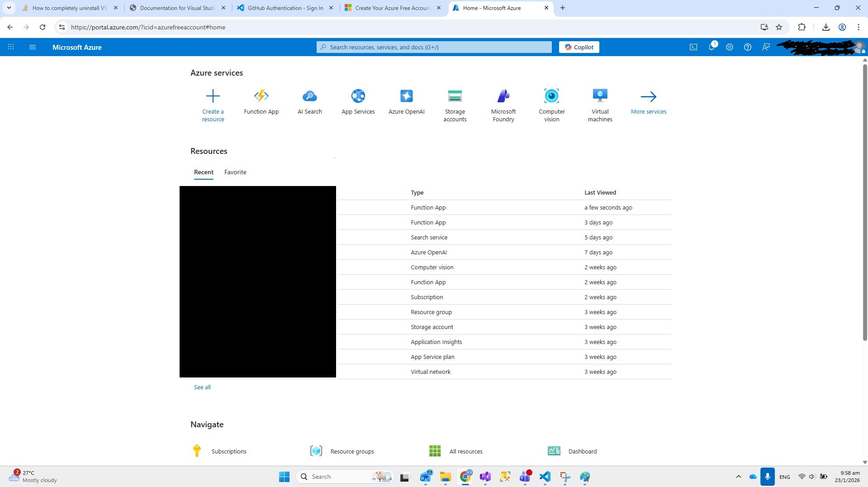The width and height of the screenshot is (868, 487).
Task: Open Visual Studio Code from the taskbar
Action: point(545,476)
